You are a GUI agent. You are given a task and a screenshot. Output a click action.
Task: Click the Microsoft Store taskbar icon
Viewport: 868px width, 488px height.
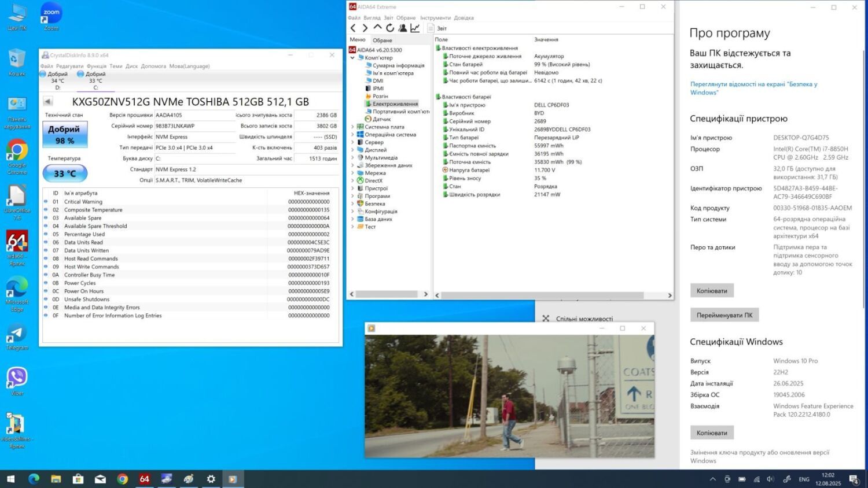tap(78, 479)
